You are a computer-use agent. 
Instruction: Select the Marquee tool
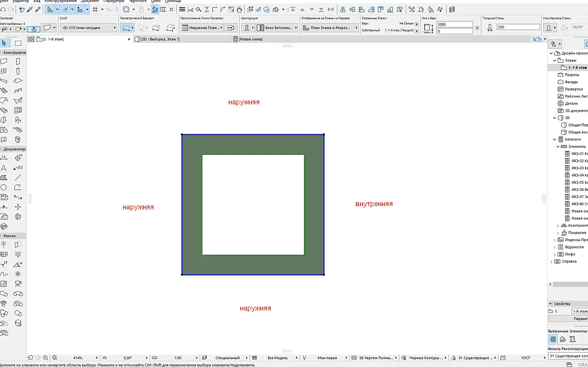click(x=17, y=43)
